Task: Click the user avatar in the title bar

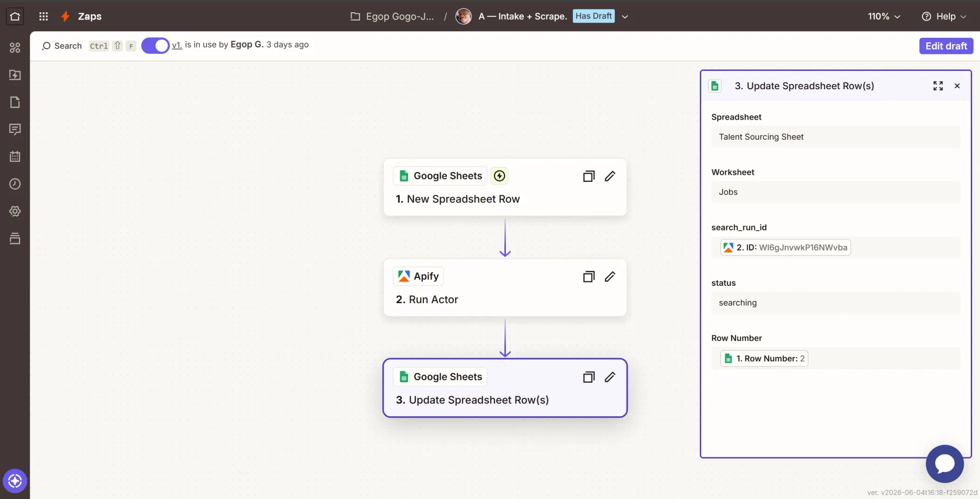Action: tap(464, 16)
